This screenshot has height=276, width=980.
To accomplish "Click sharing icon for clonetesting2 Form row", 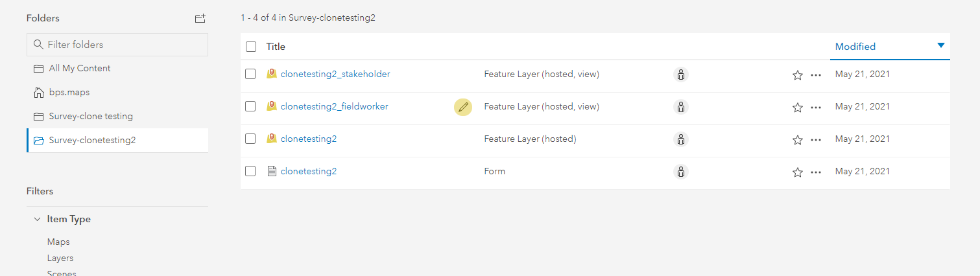I will [x=680, y=172].
